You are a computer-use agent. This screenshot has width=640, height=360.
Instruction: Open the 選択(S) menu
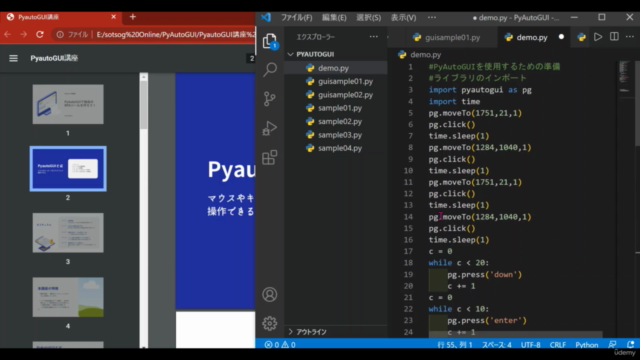coord(368,18)
